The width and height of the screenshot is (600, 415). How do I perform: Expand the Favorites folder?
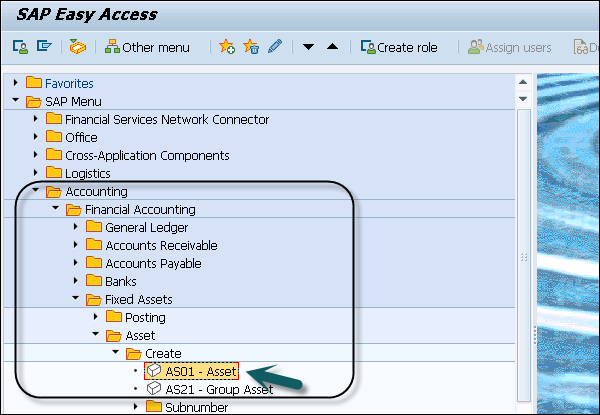point(16,83)
